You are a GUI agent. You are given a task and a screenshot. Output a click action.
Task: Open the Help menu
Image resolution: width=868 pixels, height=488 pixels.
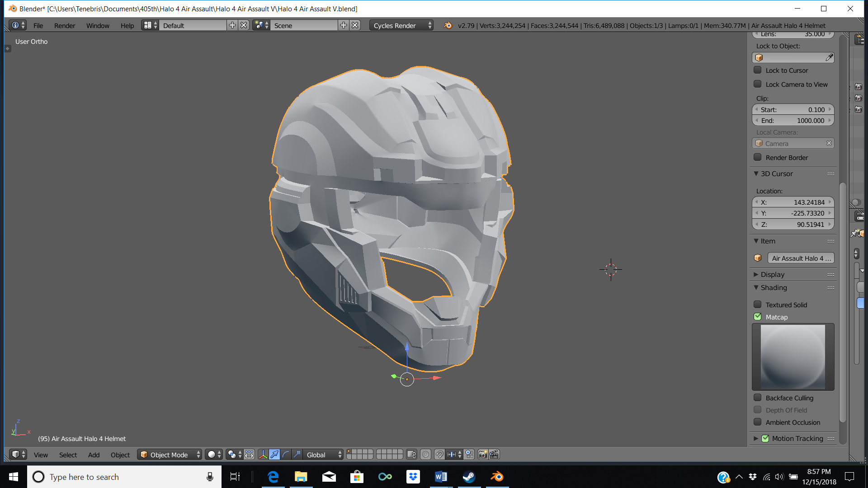[x=127, y=26]
